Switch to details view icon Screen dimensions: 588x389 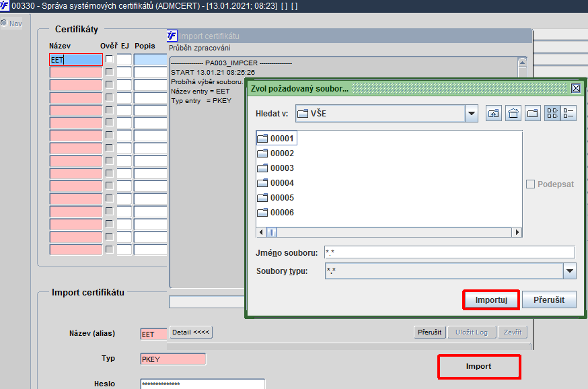[x=568, y=113]
